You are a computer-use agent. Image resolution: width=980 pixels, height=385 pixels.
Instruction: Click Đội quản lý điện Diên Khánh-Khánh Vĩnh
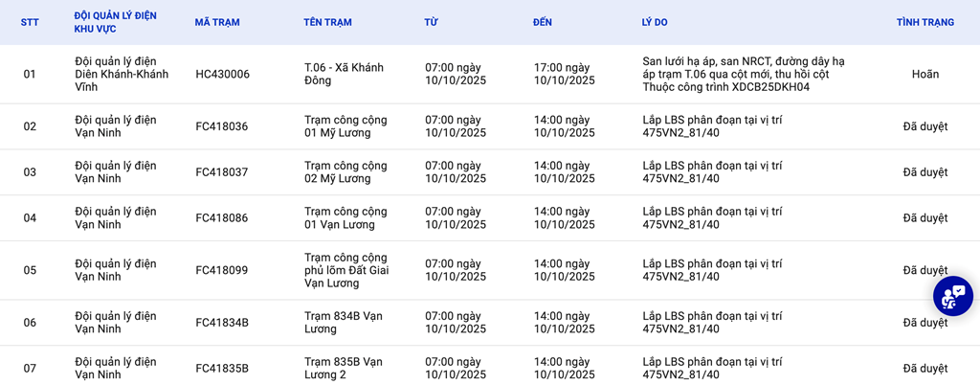[x=122, y=74]
